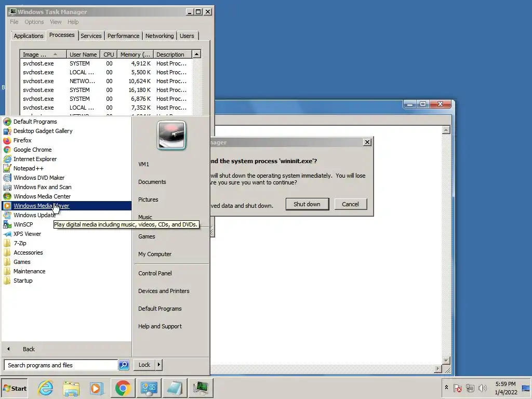Open Default Programs in right pane
The height and width of the screenshot is (399, 532).
160,309
